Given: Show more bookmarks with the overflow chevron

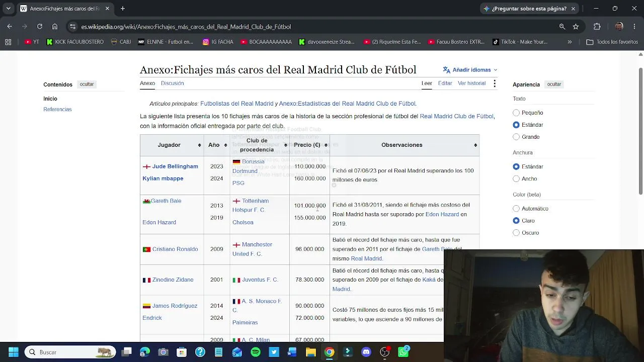Looking at the screenshot, I should click(x=570, y=42).
